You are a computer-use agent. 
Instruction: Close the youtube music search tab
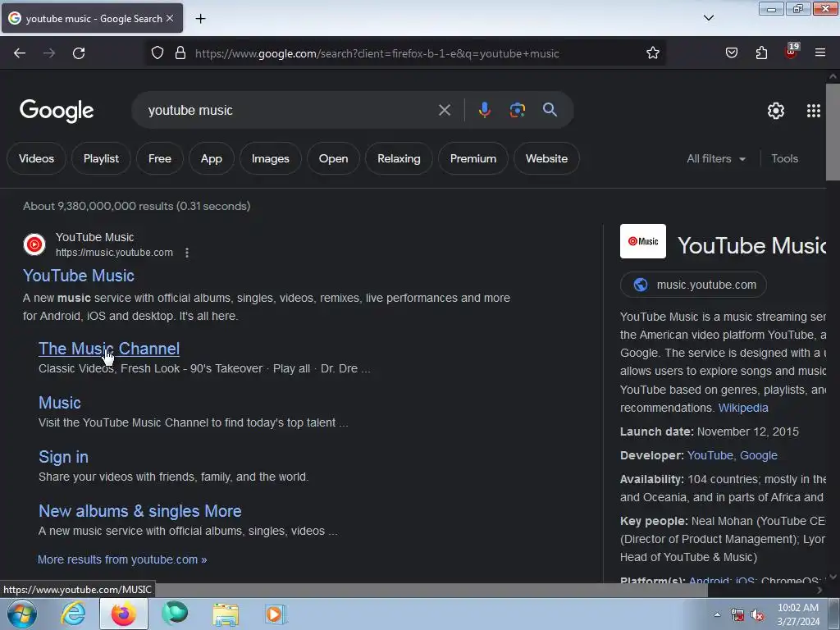coord(170,18)
